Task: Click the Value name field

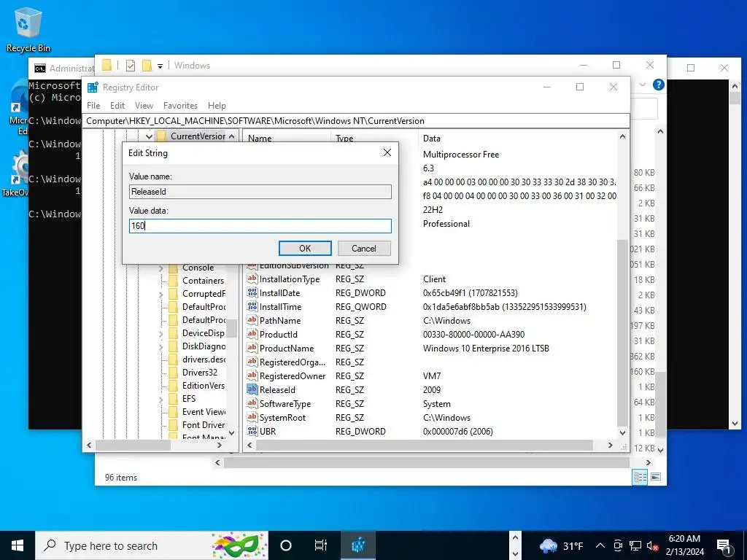Action: 260,192
